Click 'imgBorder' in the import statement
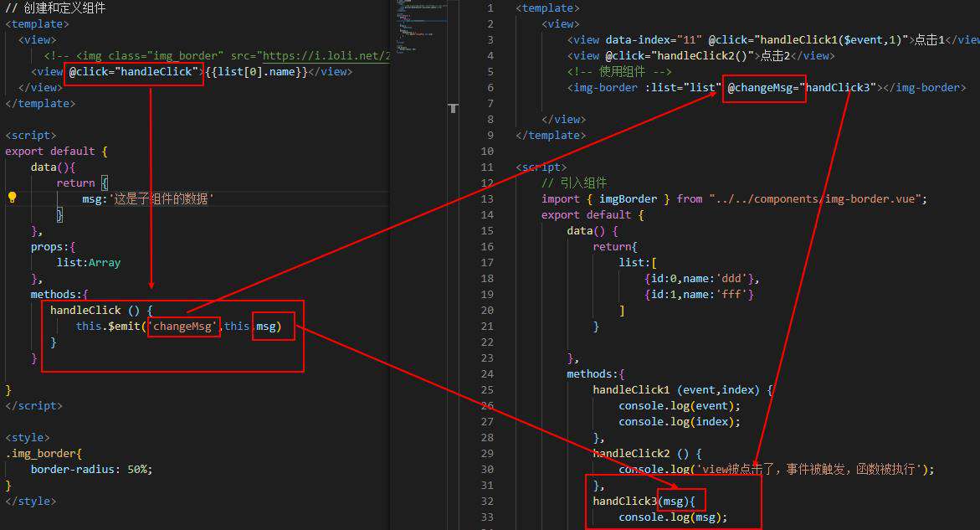 [x=629, y=198]
